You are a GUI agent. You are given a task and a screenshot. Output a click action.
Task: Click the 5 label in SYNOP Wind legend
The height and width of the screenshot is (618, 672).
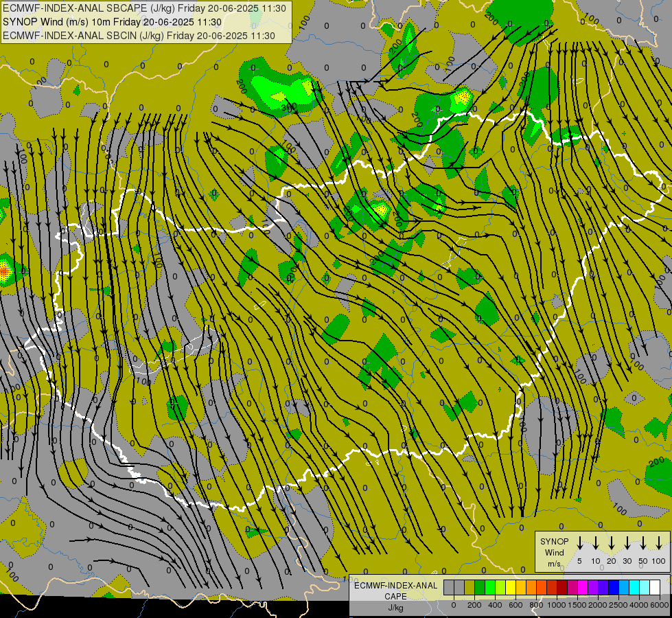point(579,561)
